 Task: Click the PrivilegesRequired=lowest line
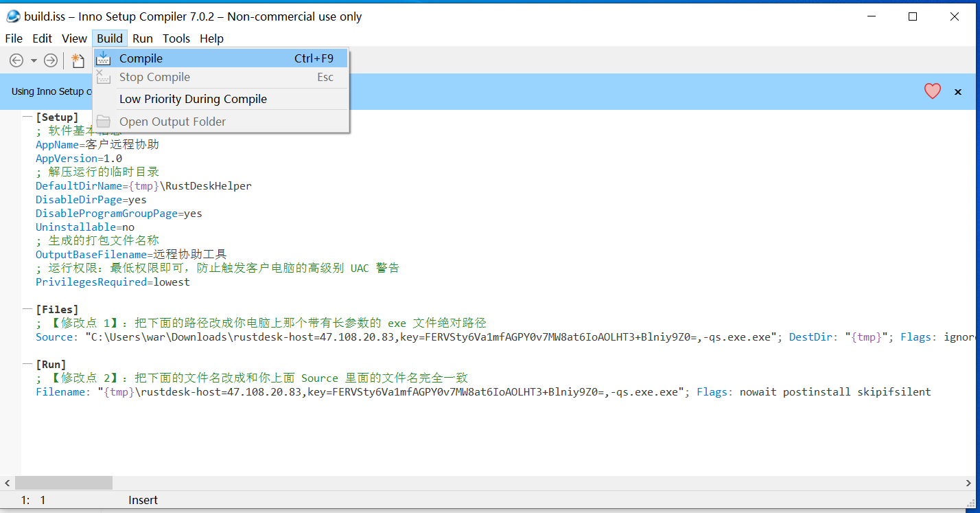(113, 282)
